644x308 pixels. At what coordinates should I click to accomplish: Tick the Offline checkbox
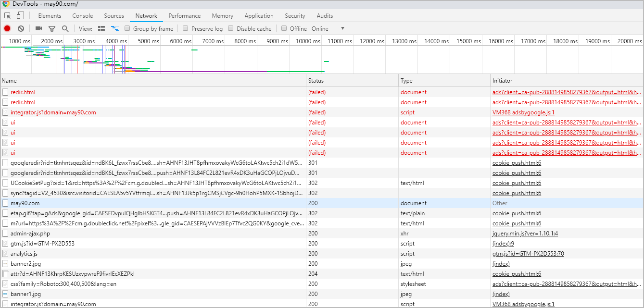point(284,28)
